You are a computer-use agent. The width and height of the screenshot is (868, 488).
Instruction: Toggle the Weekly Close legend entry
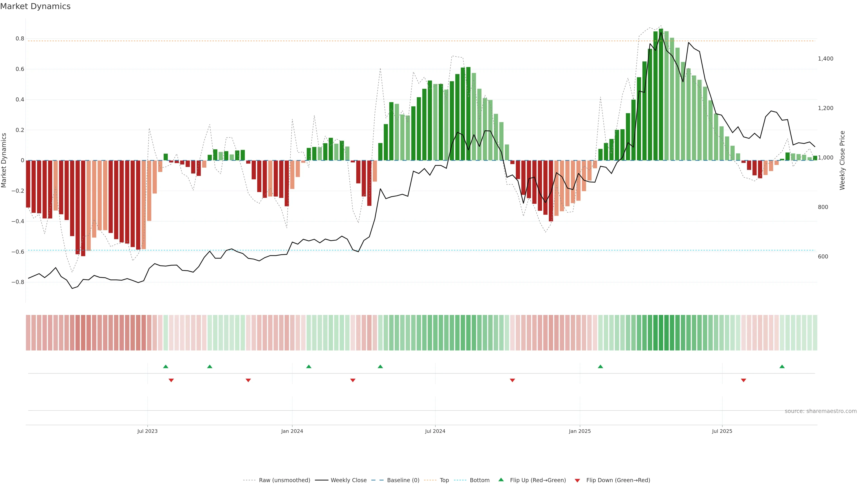click(348, 480)
